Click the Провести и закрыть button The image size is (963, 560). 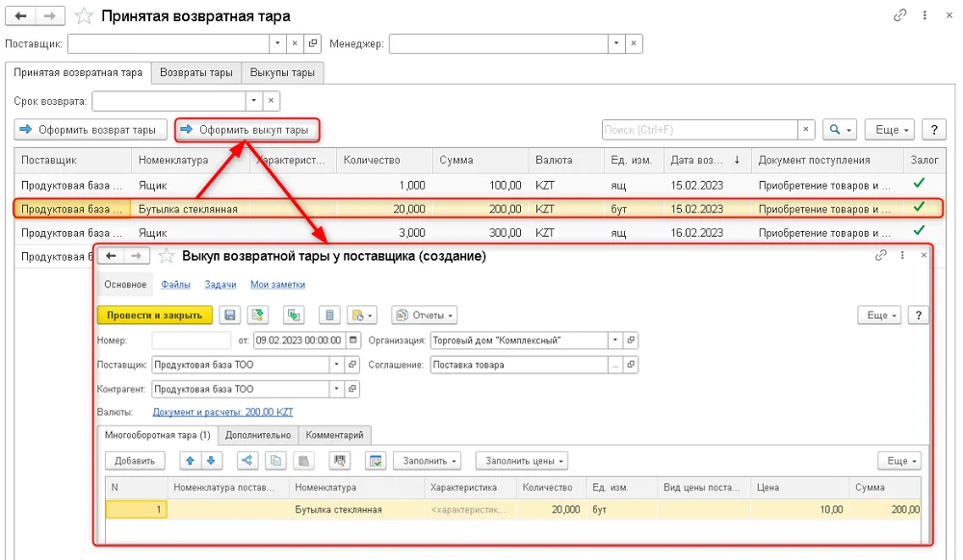[154, 316]
